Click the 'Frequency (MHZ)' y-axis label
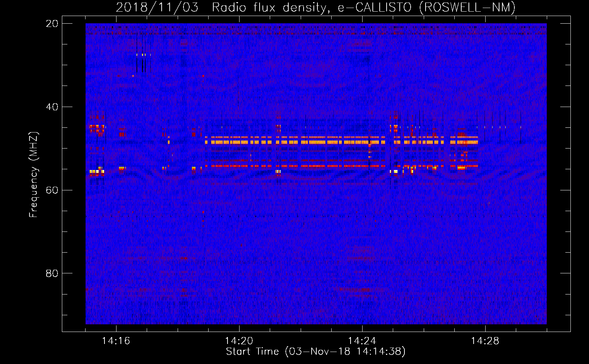 click(x=33, y=175)
